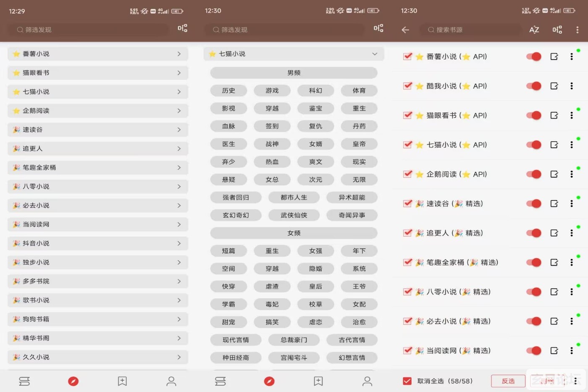Open more options for 酷我小说 (API)
This screenshot has width=588, height=392.
coord(572,86)
